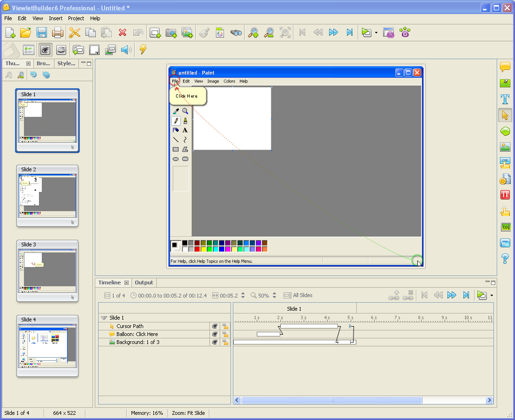
Task: Open the Text tool in the right sidebar
Action: (505, 99)
